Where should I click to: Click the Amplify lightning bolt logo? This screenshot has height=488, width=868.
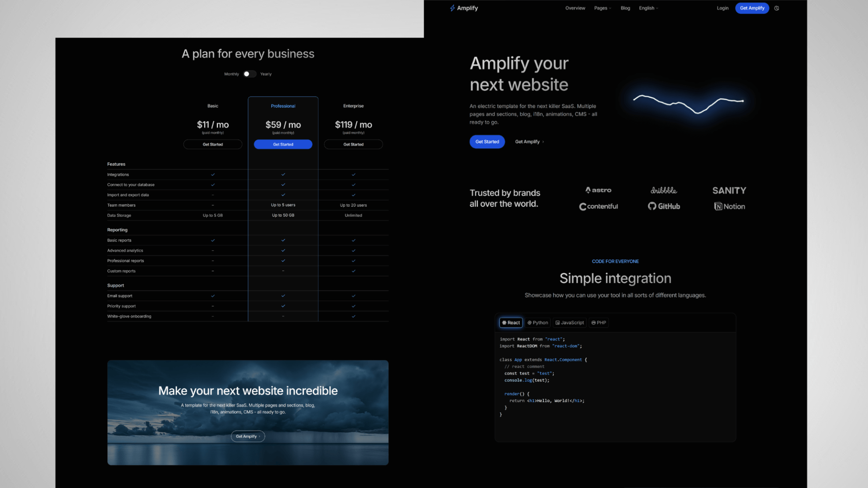[453, 8]
